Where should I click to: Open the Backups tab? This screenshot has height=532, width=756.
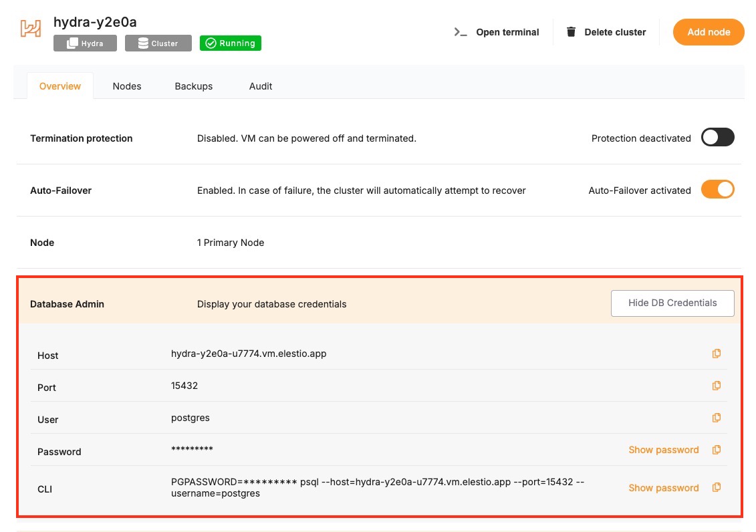coord(194,86)
